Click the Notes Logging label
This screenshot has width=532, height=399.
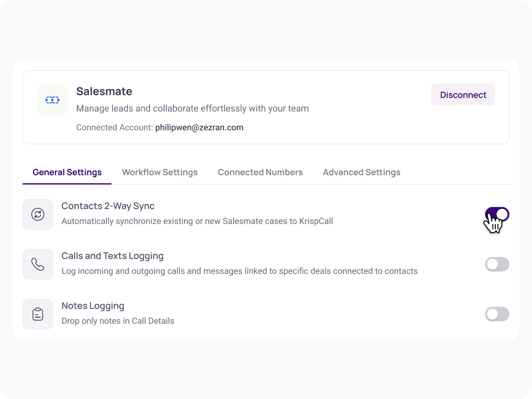93,306
